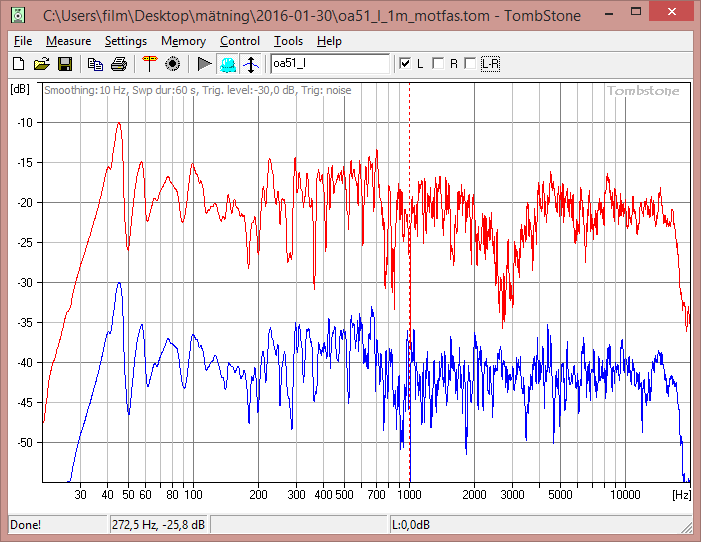Click the '272,5 Hz, -25,8 dB' status readout
Screen dimensions: 701x542
[158, 525]
